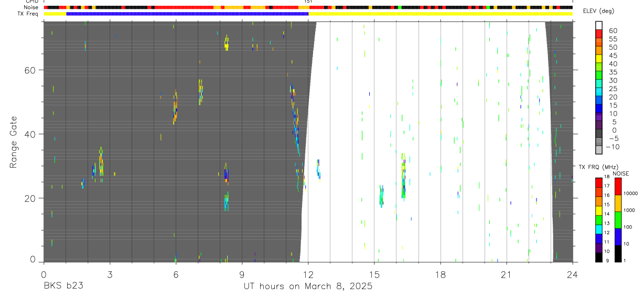Click the '12' tick label on the UT hours axis

(308, 274)
